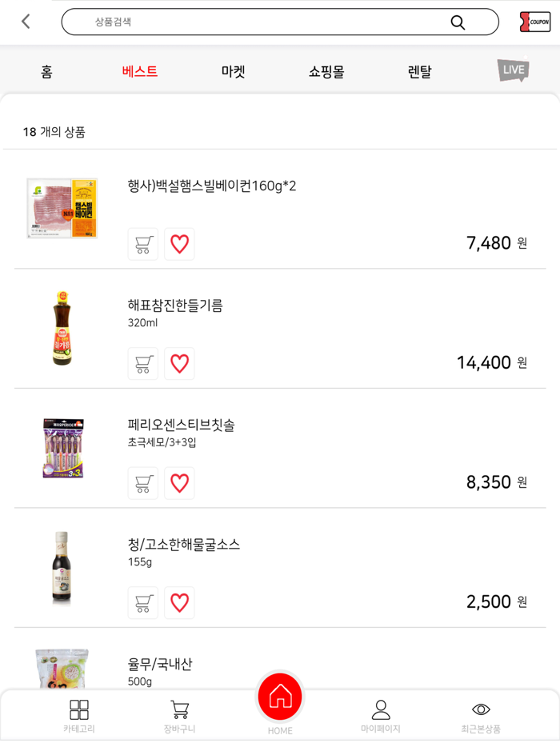Open the LIVE broadcast icon

tap(511, 70)
